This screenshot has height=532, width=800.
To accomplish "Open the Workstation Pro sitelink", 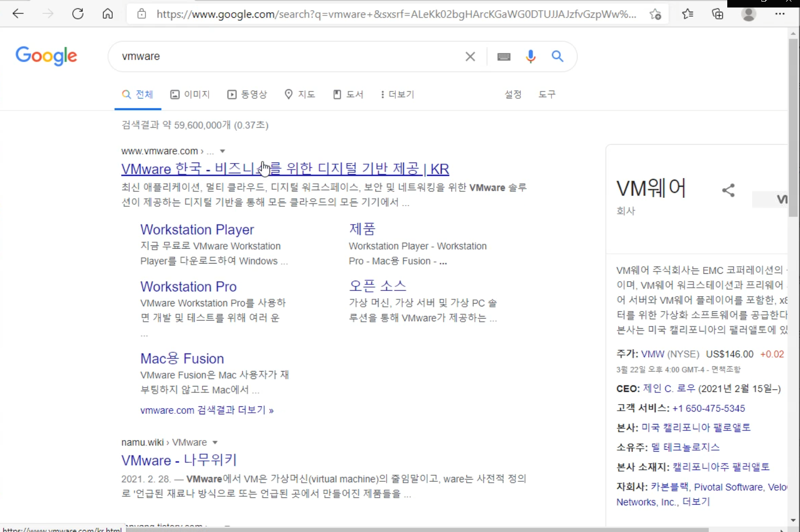I will tap(188, 287).
